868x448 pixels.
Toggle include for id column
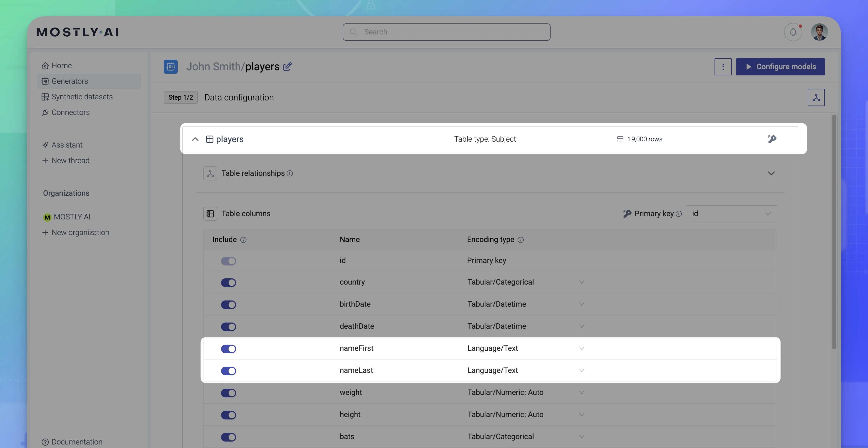pos(229,261)
